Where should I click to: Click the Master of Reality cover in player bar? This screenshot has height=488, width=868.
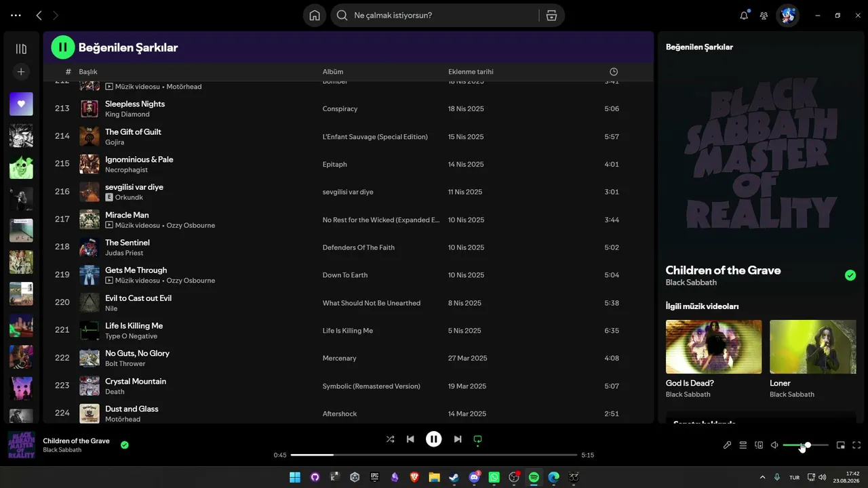coord(21,445)
